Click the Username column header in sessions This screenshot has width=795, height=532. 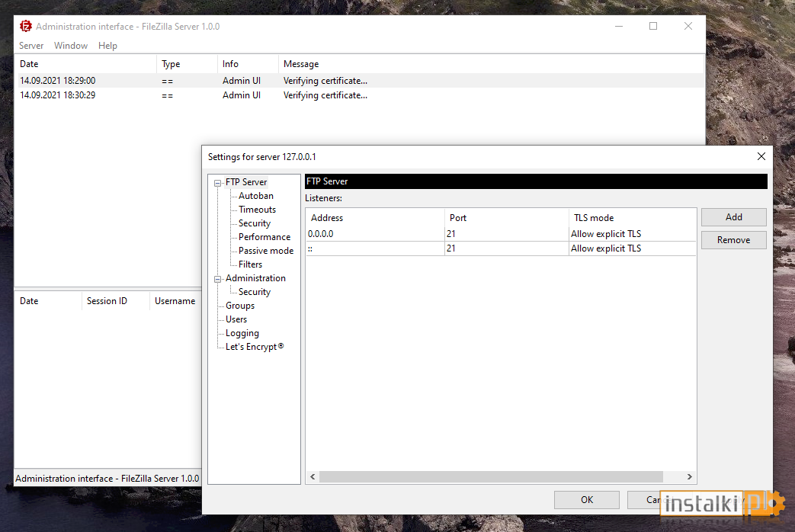(175, 301)
